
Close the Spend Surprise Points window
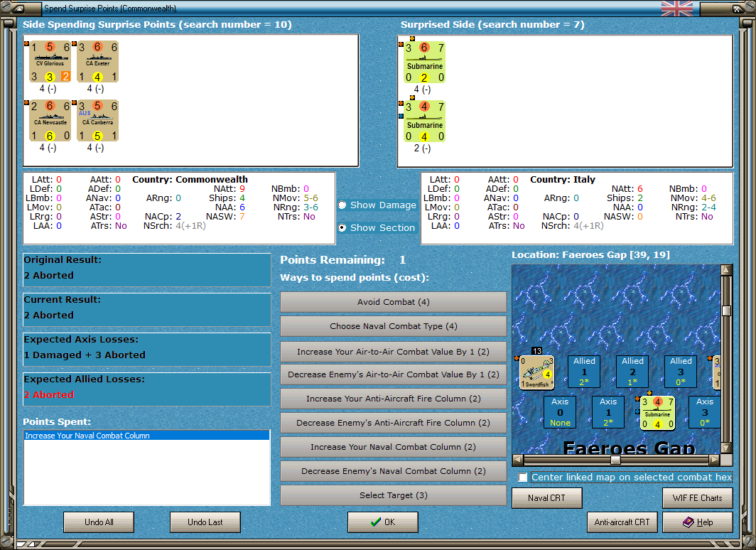click(x=738, y=9)
